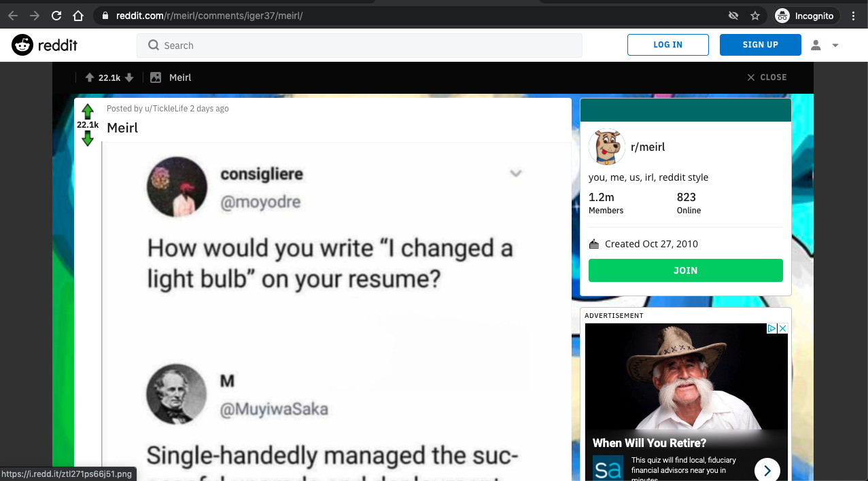Join the r/meirl community
Screen dimensions: 868x481
685,270
